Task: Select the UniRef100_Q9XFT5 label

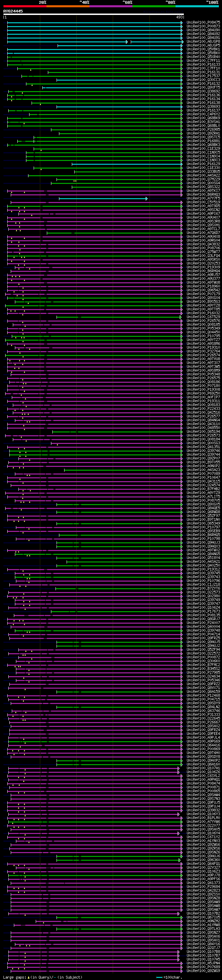Action: click(203, 88)
